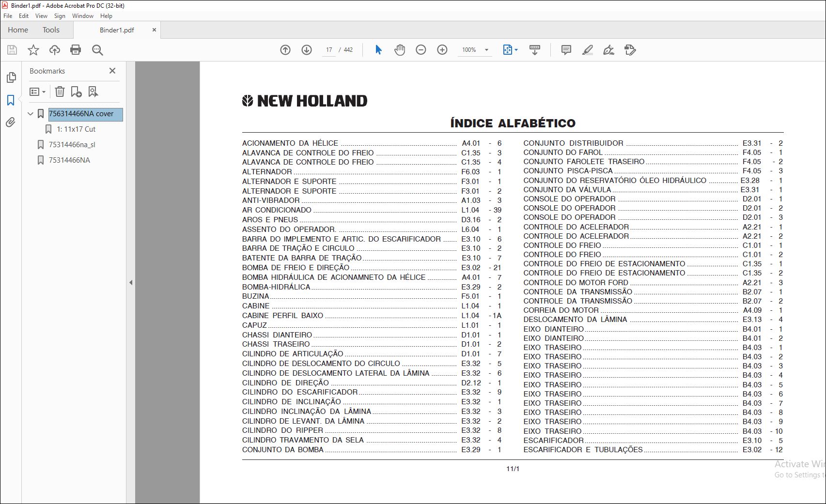Open the Sign menu

[x=60, y=16]
